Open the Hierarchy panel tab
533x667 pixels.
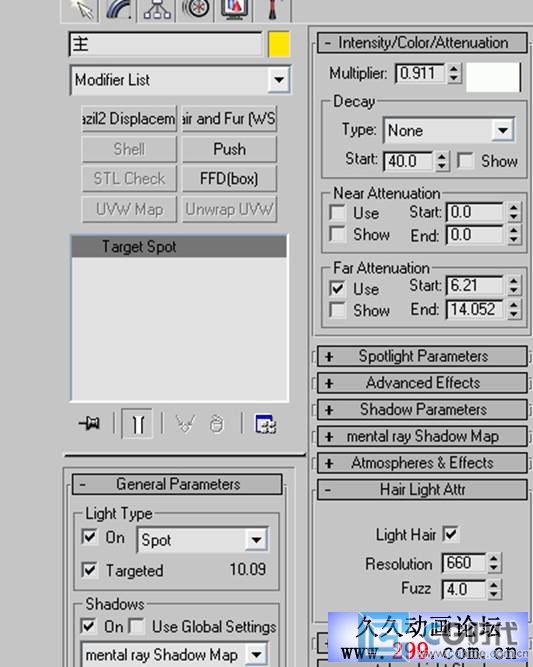pos(157,9)
